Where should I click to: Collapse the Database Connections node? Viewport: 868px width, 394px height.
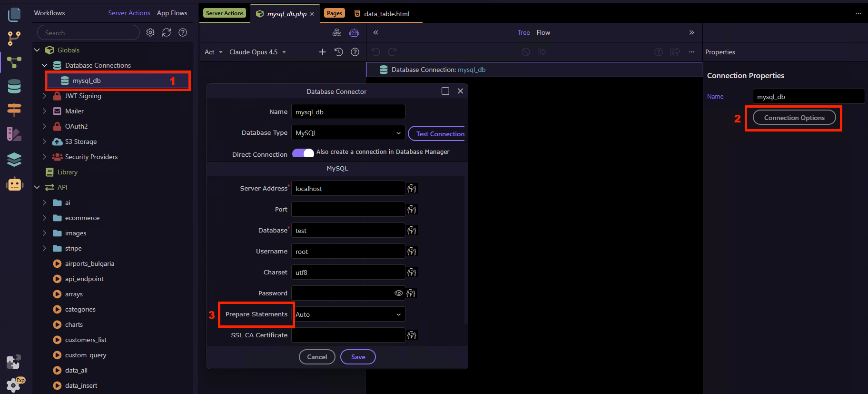point(44,65)
